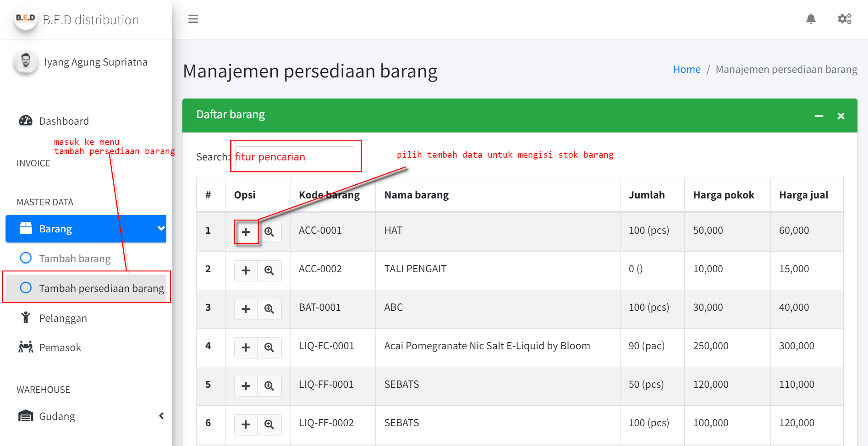Sort by Harga jual column header
Viewport: 868px width, 446px height.
[807, 195]
